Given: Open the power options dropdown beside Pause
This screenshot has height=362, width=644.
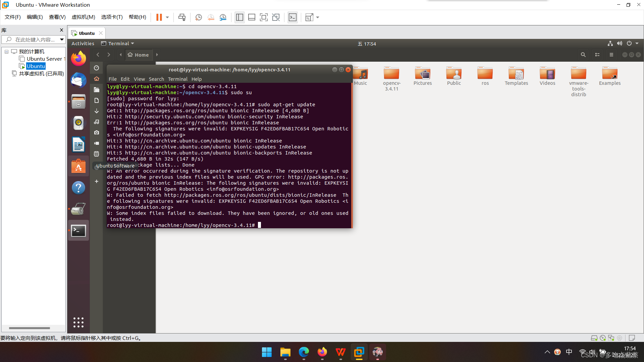Looking at the screenshot, I should click(167, 17).
